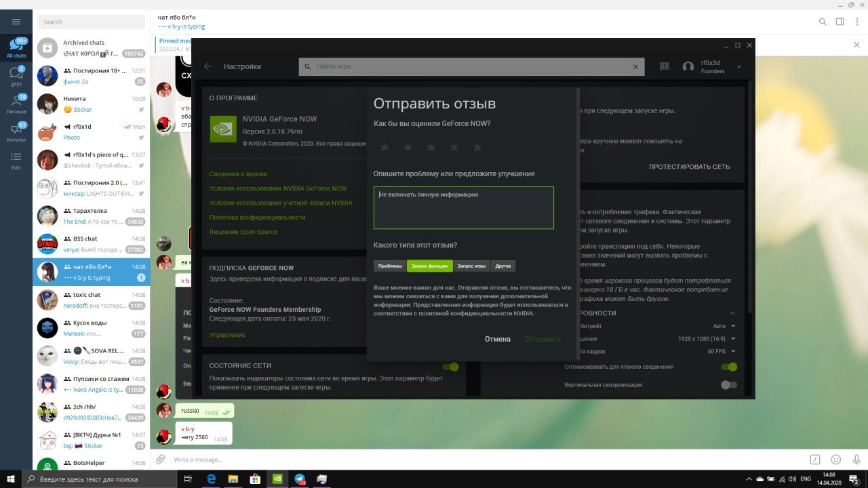Open the emoji picker in Telegram

[835, 460]
